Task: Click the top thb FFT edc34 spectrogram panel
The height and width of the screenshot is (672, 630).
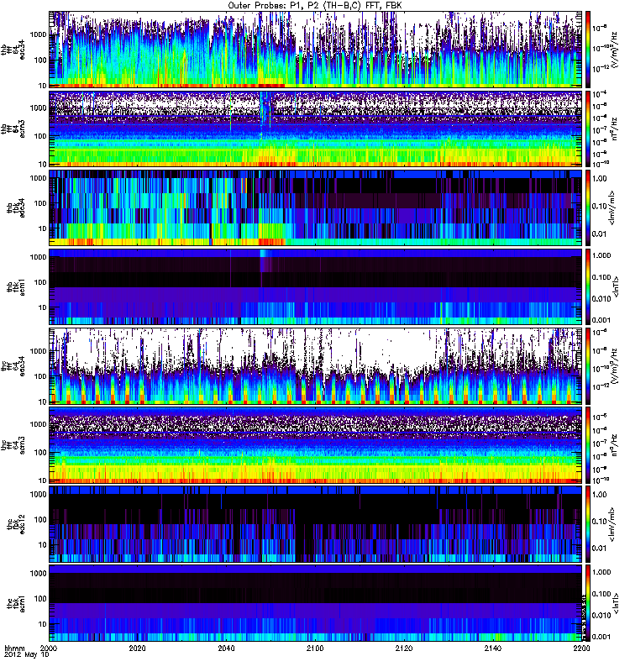Action: pos(315,49)
